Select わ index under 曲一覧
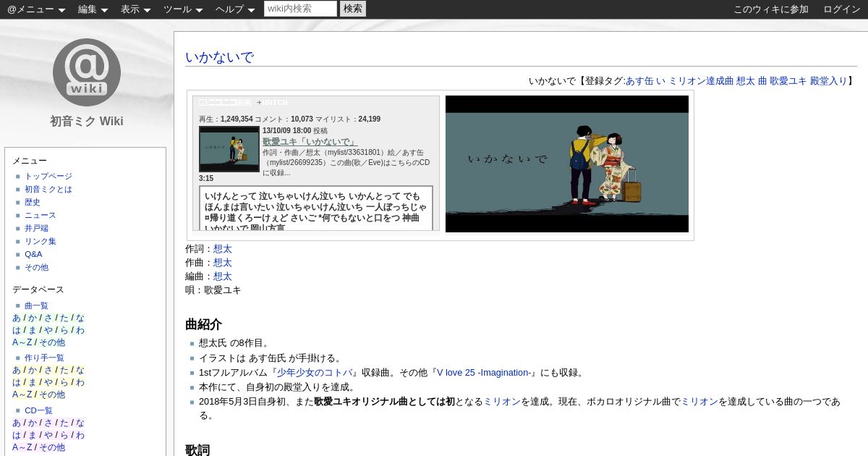The image size is (868, 456). (x=80, y=330)
